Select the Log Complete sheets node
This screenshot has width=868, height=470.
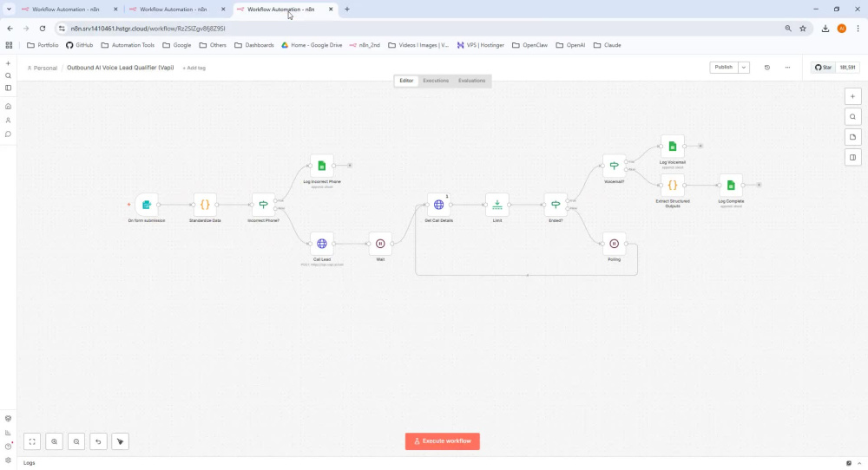tap(731, 186)
